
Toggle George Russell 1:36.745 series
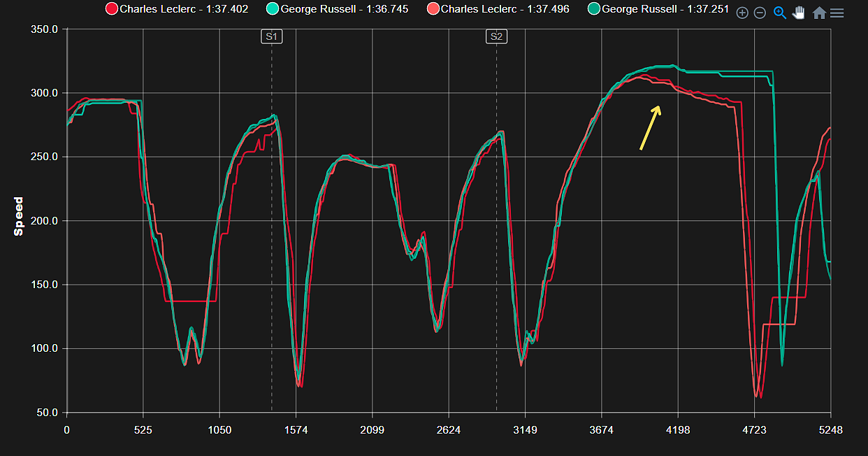click(338, 9)
